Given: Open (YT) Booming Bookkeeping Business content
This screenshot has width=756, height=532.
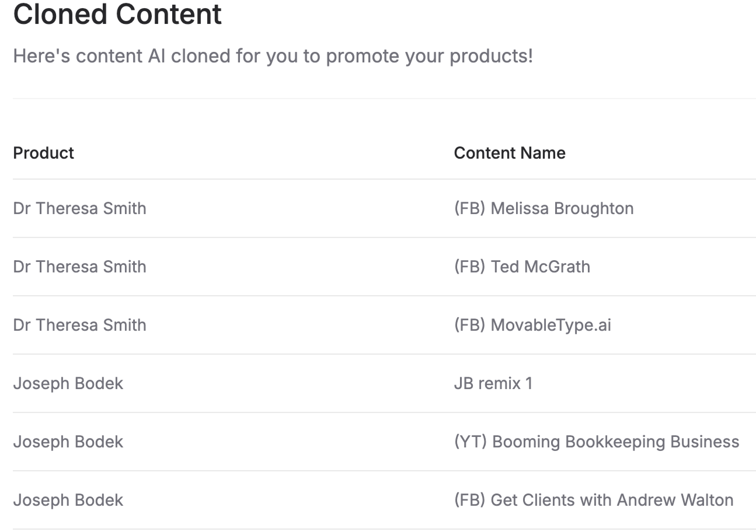Looking at the screenshot, I should [597, 442].
